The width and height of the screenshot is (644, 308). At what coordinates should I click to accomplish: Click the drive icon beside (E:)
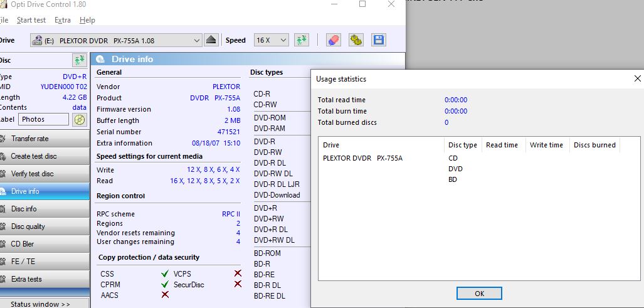37,41
